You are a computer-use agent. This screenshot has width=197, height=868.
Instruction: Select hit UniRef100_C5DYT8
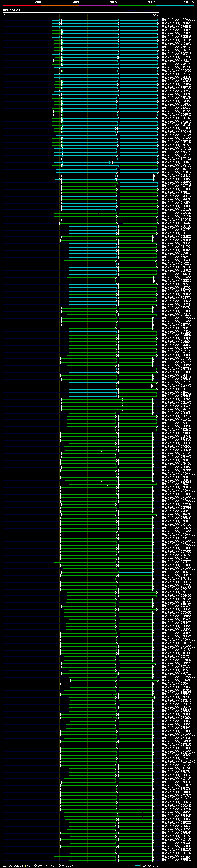(x=176, y=592)
